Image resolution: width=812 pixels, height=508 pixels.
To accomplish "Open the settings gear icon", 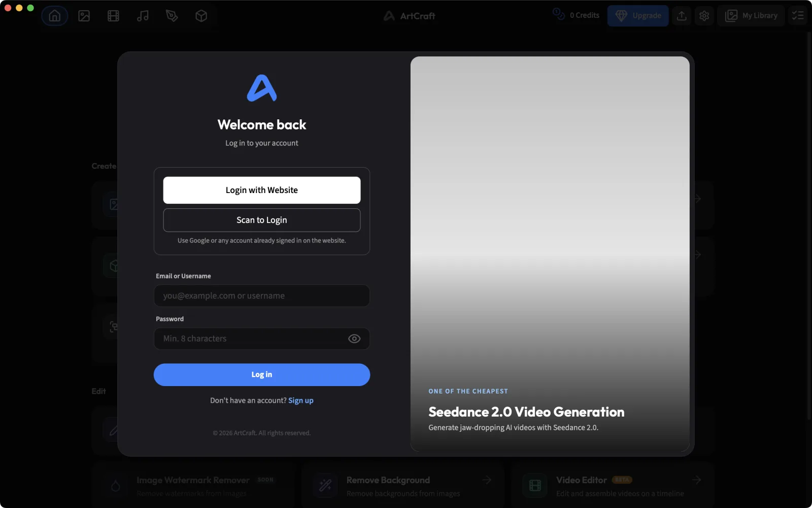I will (704, 16).
